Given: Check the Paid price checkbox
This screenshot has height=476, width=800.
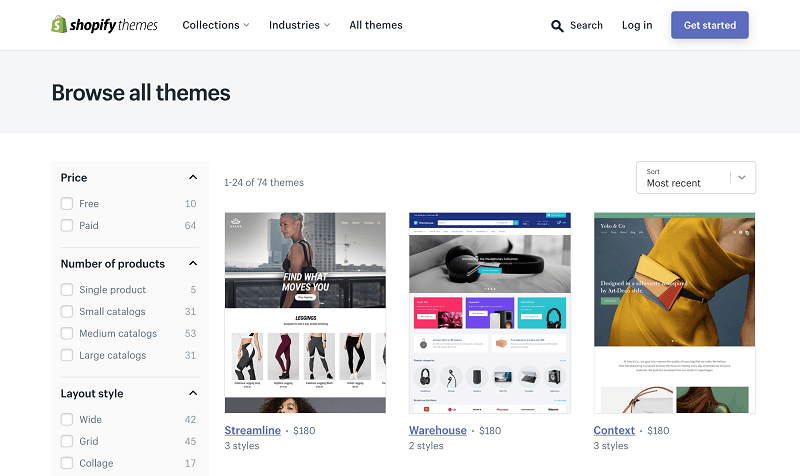Looking at the screenshot, I should point(67,226).
